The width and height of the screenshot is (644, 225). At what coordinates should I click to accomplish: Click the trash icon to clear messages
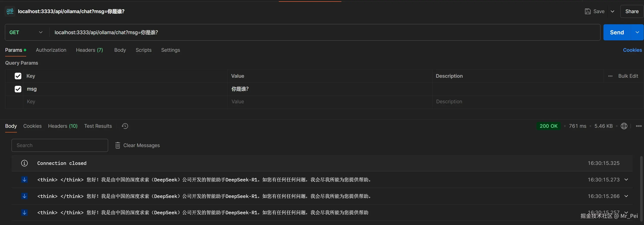pyautogui.click(x=118, y=145)
